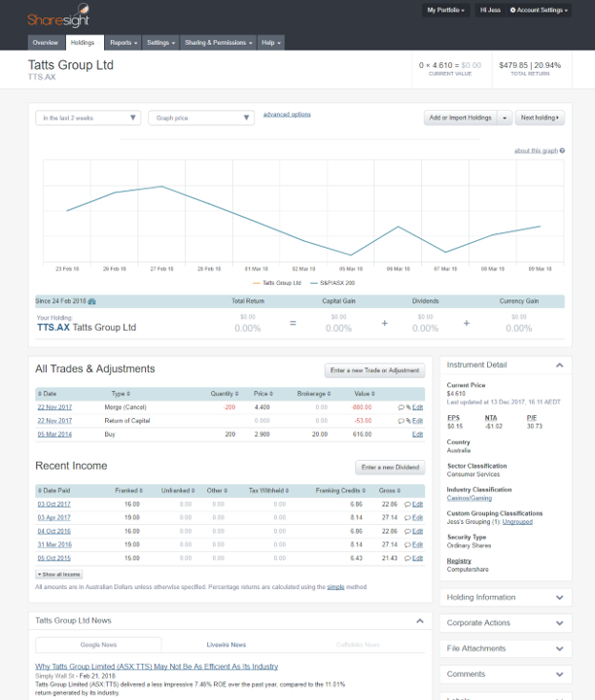Open comment icon for 31 Mar 2016 dividend

pos(407,545)
